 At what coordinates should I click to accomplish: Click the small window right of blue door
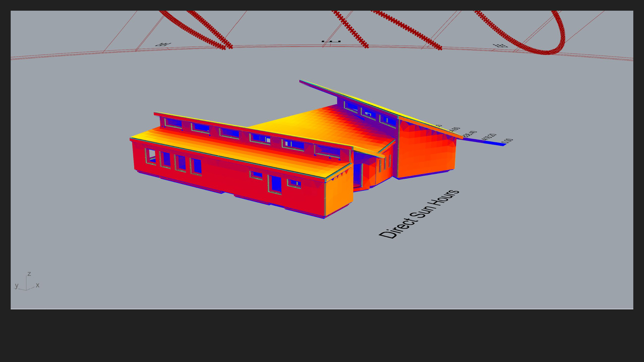[x=294, y=184]
